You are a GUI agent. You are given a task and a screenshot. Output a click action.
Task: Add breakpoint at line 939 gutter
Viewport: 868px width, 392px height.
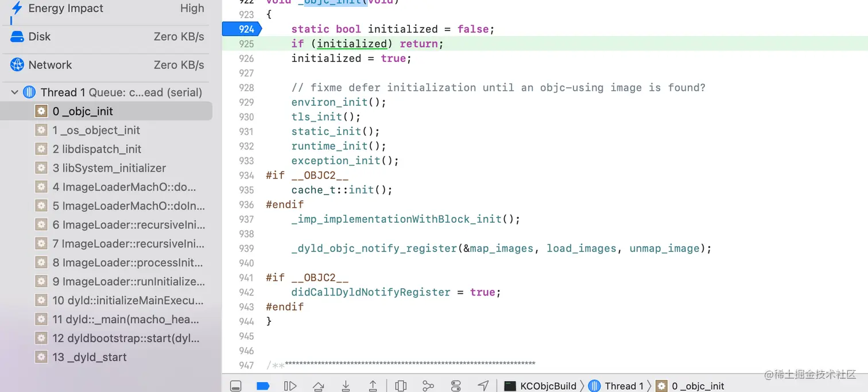click(x=246, y=249)
